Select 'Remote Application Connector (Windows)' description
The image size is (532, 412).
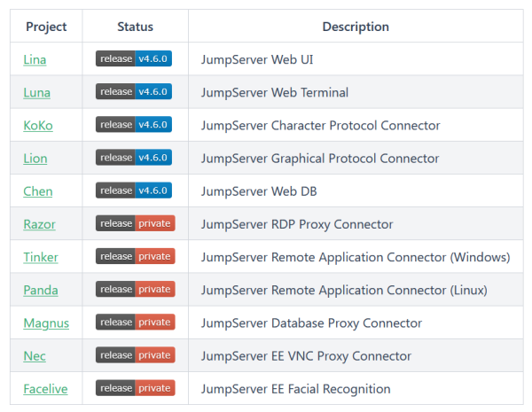356,257
